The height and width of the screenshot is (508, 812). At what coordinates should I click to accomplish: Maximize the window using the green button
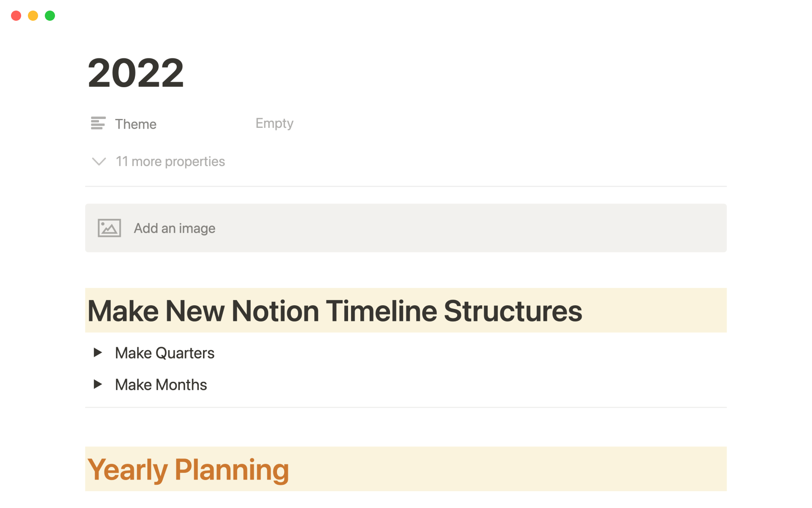[x=50, y=16]
